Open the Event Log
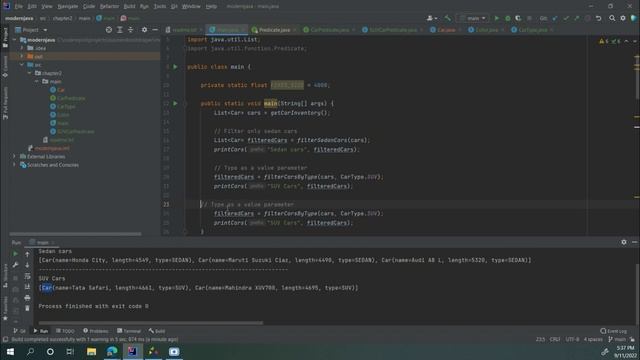Image resolution: width=640 pixels, height=360 pixels. point(614,331)
